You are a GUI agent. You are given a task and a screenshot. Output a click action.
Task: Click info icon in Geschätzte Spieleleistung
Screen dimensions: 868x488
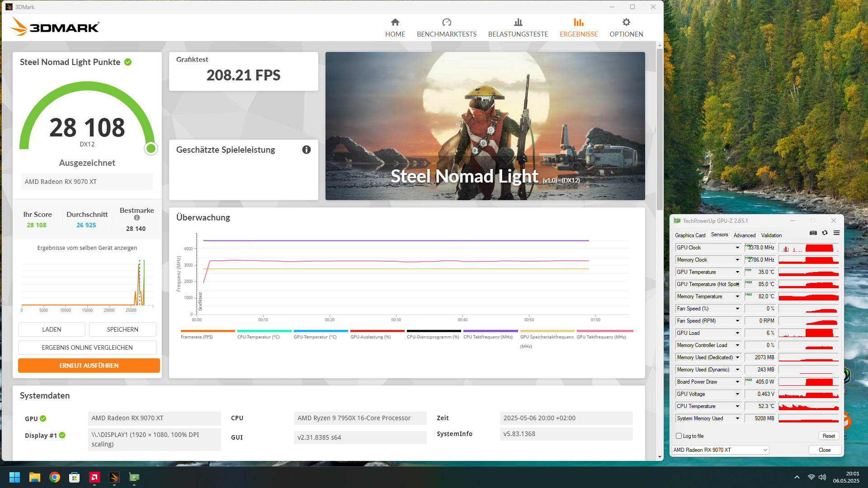307,150
